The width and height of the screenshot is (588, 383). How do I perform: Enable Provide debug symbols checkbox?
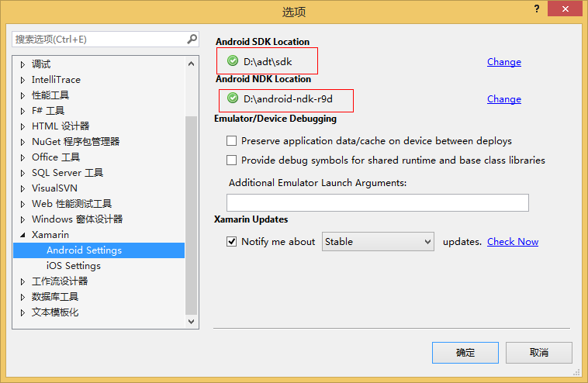click(x=232, y=160)
